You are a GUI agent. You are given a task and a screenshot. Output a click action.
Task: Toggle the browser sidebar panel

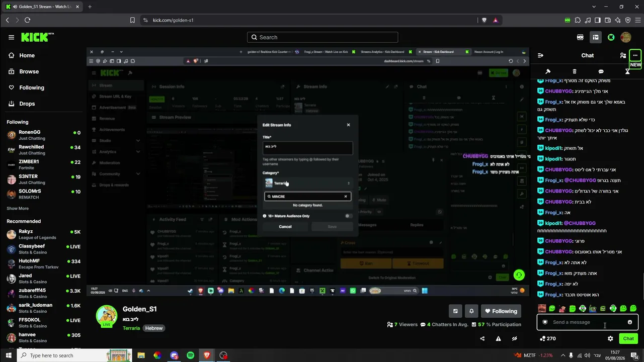tap(598, 20)
